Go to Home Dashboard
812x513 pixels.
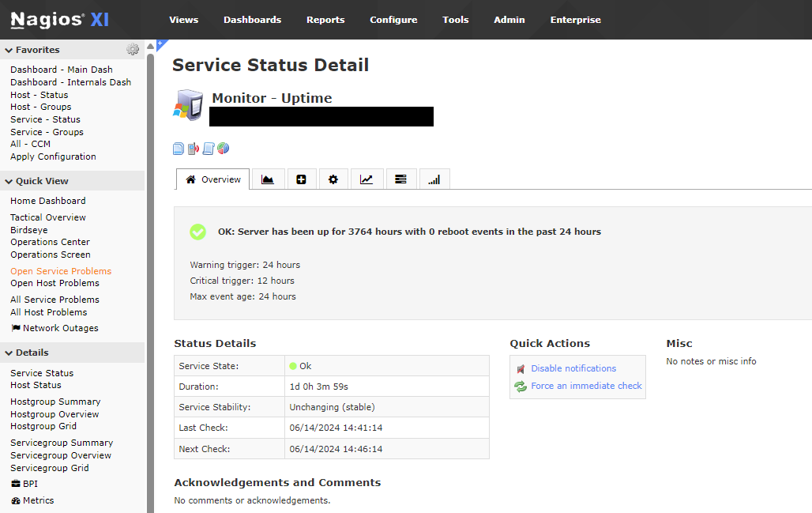(47, 201)
